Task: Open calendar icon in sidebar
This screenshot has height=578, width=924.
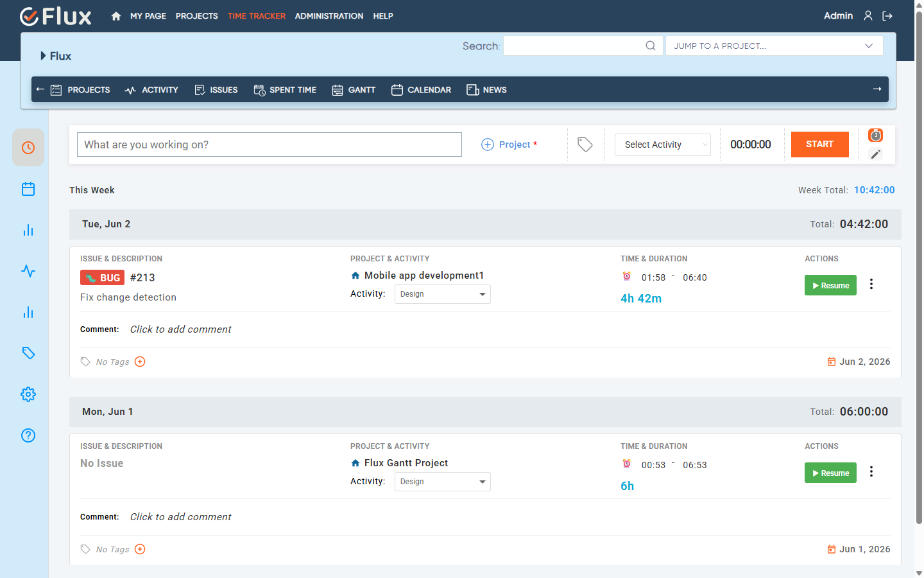Action: [x=28, y=189]
